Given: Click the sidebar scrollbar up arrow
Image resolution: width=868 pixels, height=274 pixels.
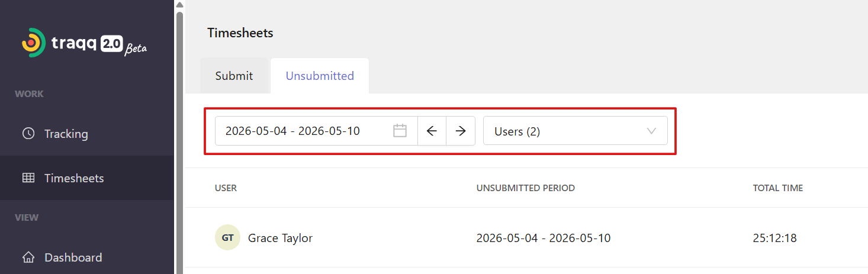Looking at the screenshot, I should 179,5.
